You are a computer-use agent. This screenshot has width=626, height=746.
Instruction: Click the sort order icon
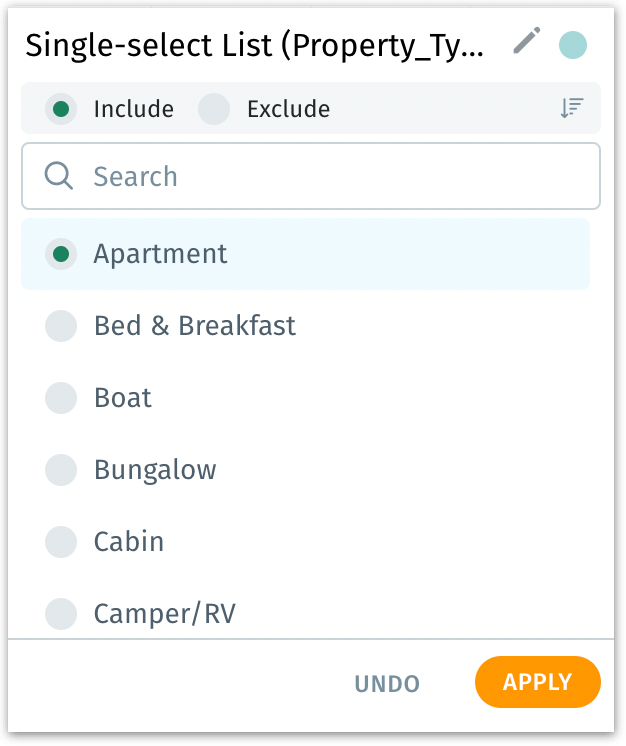click(x=572, y=109)
